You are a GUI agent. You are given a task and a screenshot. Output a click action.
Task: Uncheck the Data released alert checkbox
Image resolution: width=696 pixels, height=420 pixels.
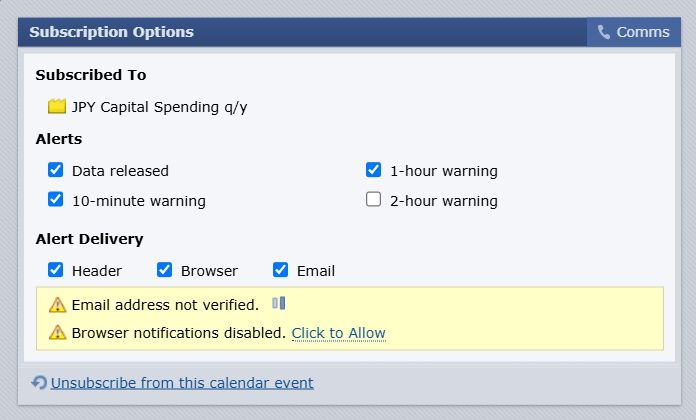point(55,170)
